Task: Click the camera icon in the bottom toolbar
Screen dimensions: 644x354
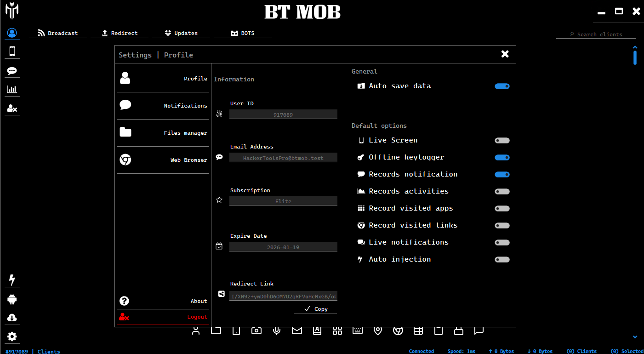Action: click(256, 331)
